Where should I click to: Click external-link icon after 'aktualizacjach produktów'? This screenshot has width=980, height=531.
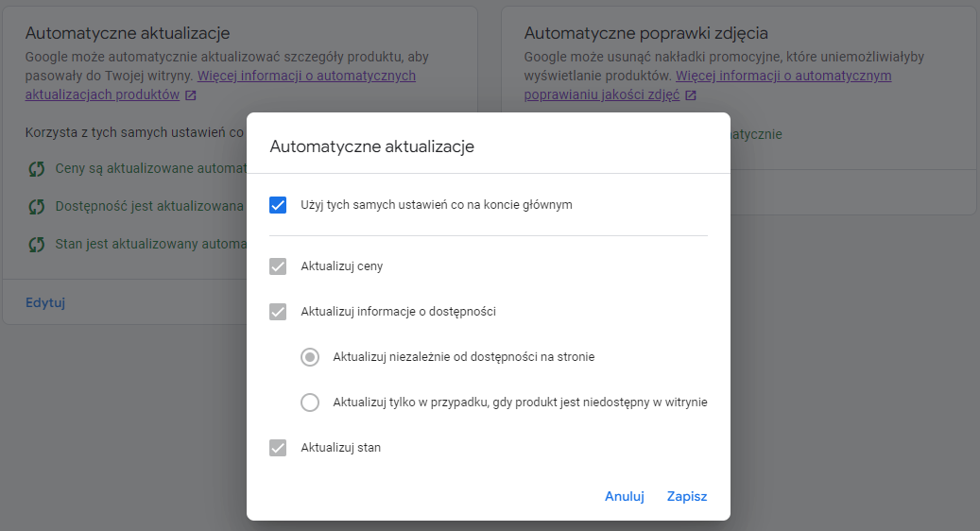click(191, 95)
